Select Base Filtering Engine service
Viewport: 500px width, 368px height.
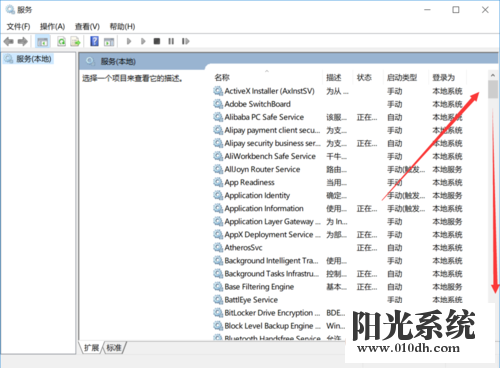click(x=259, y=287)
